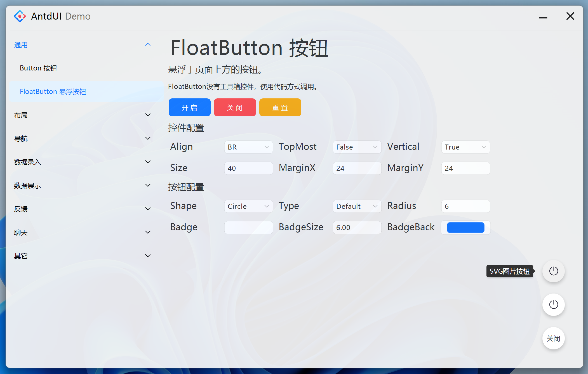This screenshot has height=374, width=588.
Task: Open the Align dropdown showing BR
Action: click(x=248, y=147)
